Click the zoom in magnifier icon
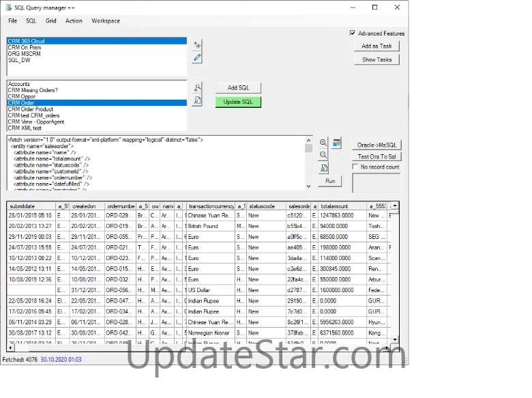532x398 pixels. pos(323,143)
